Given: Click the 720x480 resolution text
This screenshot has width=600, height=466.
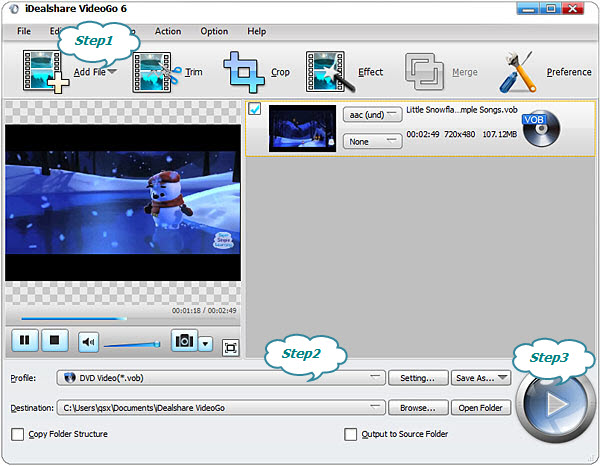Looking at the screenshot, I should point(460,134).
